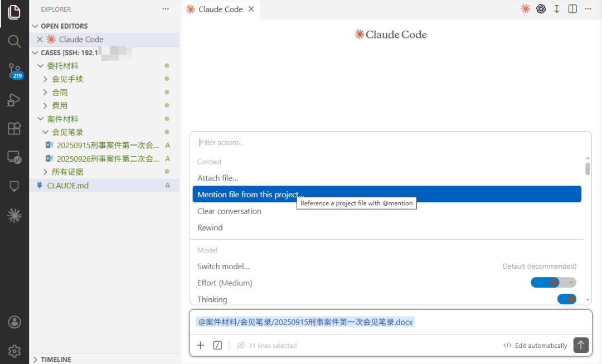Viewport: 602px width, 364px height.
Task: Select Switch model... action
Action: tap(387, 266)
